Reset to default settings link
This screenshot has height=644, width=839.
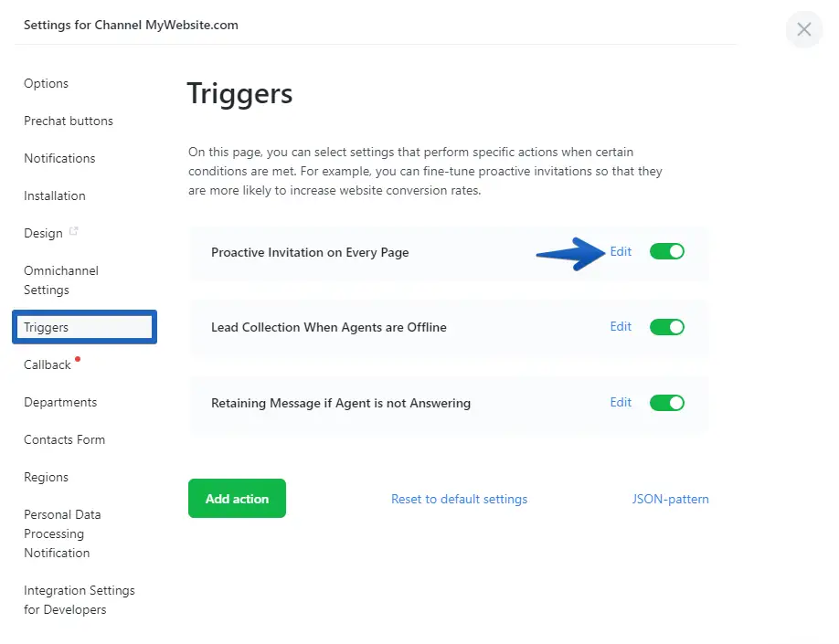[459, 500]
